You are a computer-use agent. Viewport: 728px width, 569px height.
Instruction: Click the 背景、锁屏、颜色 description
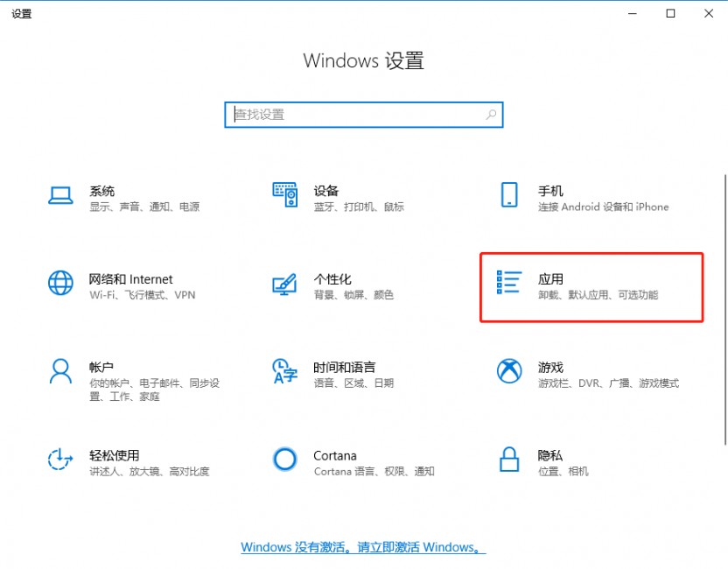(x=353, y=295)
